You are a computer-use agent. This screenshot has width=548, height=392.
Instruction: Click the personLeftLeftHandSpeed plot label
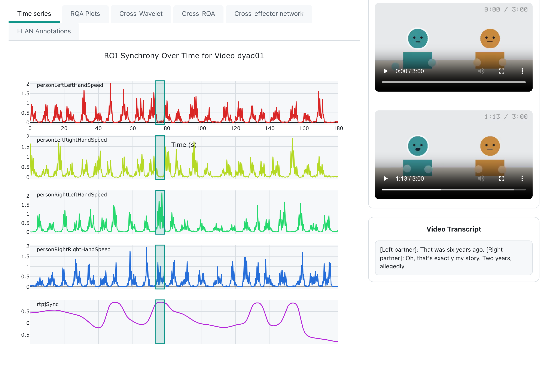pyautogui.click(x=70, y=85)
